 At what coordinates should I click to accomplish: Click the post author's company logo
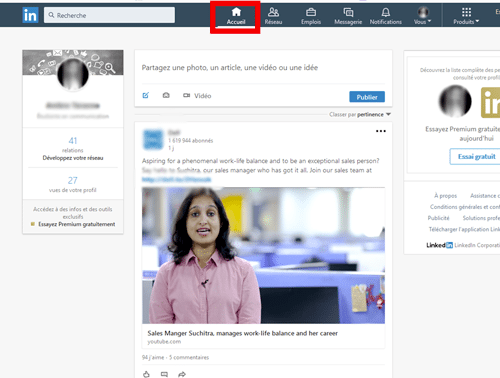tap(153, 140)
